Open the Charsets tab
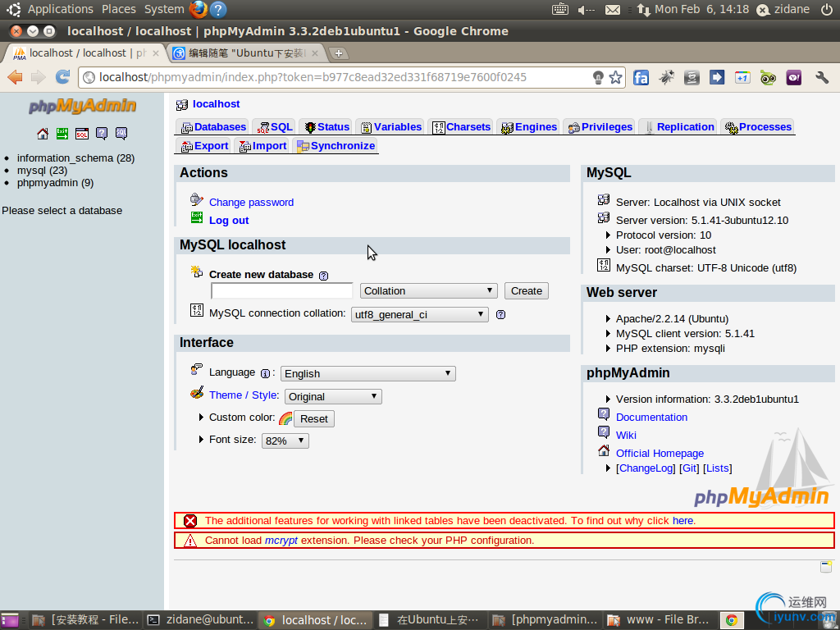This screenshot has height=630, width=840. click(461, 127)
